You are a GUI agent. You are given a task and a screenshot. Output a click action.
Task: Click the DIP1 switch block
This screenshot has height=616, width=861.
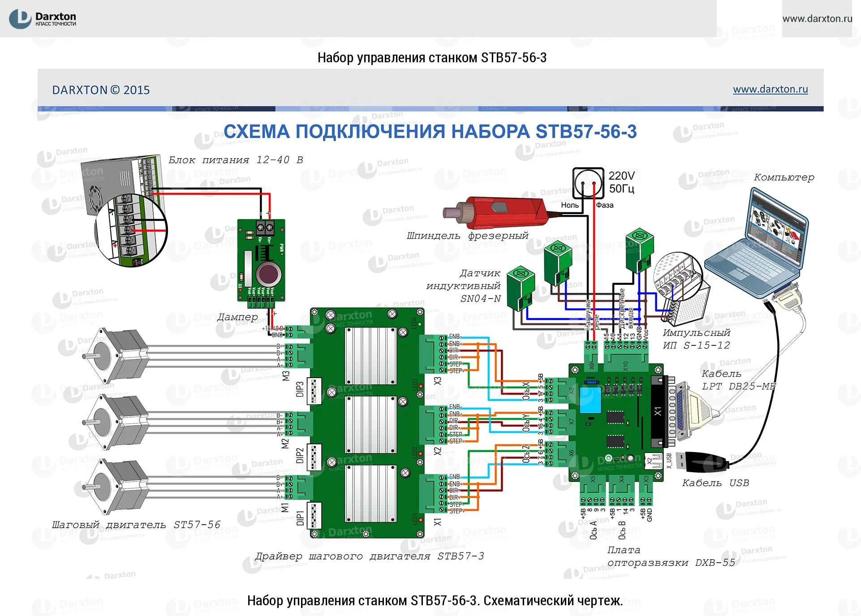(x=314, y=515)
